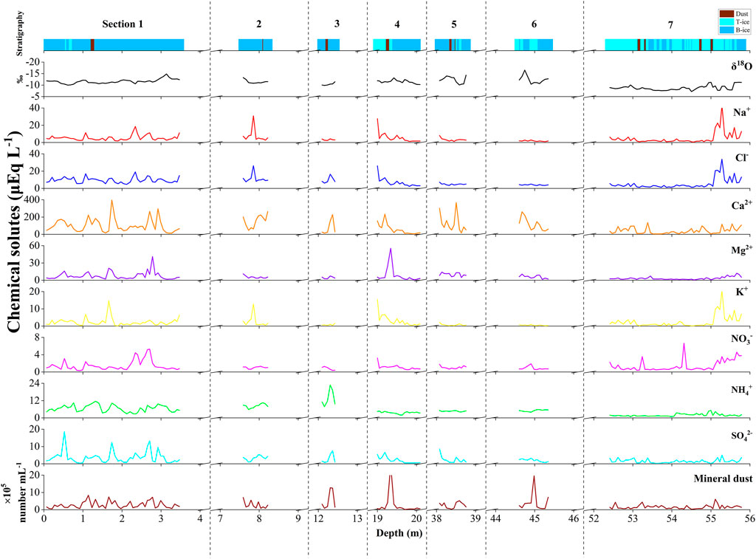This screenshot has width=756, height=559.
Task: Click the '200' tick on the Ca2+ axis
Action: coord(34,217)
